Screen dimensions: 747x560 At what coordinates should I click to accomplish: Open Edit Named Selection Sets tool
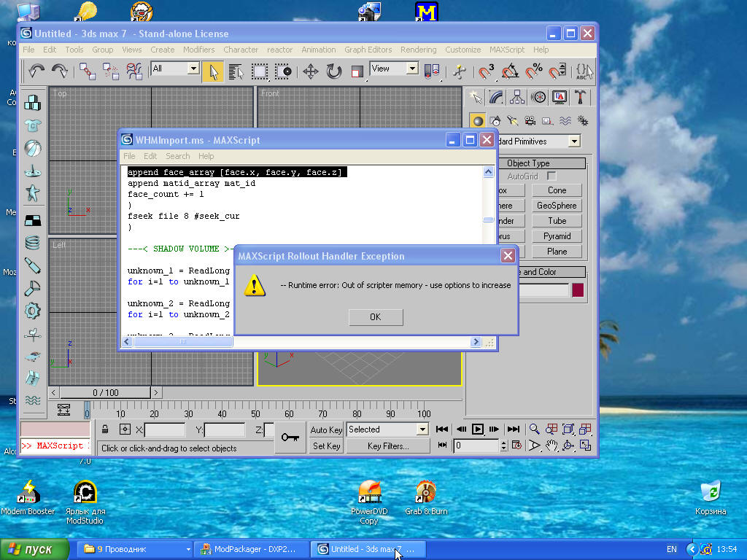point(584,71)
